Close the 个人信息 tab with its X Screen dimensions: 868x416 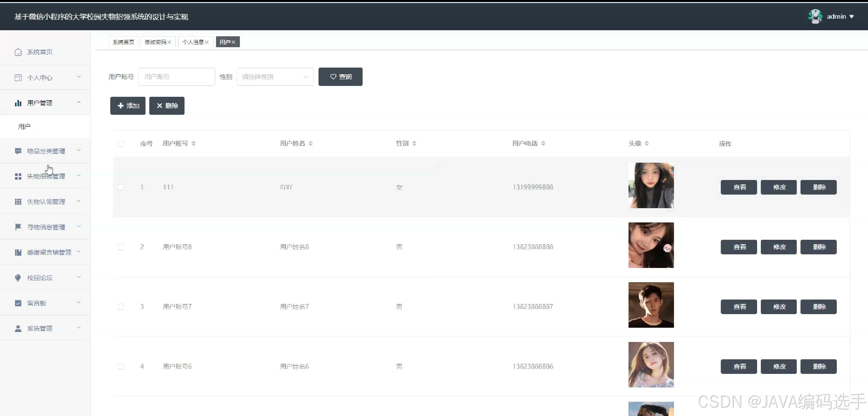tap(207, 42)
